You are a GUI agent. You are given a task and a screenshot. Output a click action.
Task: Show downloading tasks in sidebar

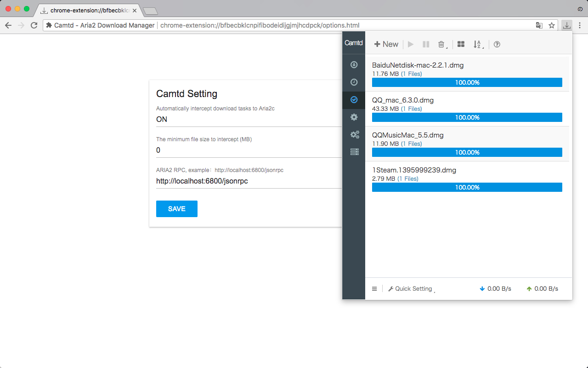pos(354,65)
